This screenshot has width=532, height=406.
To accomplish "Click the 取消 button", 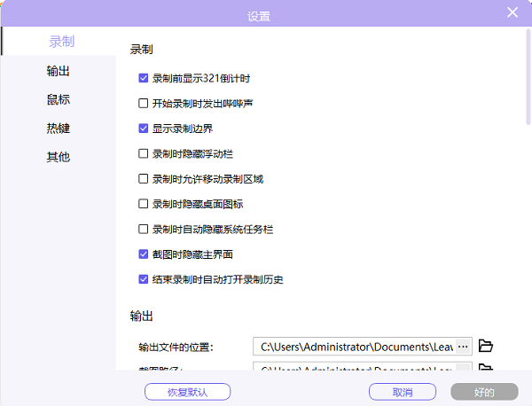I will [403, 392].
